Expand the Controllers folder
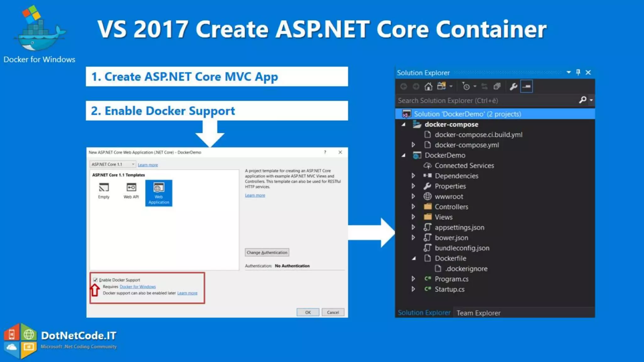The height and width of the screenshot is (362, 644). click(413, 207)
